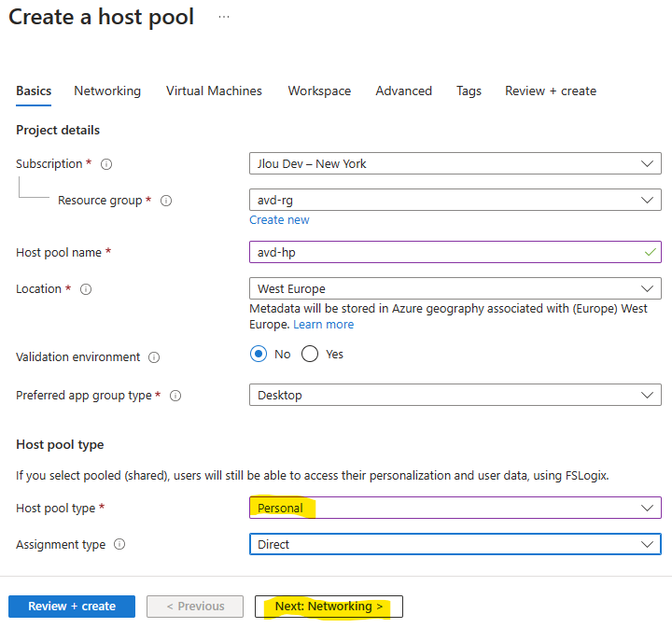Click the Assignment type info icon

[x=119, y=544]
